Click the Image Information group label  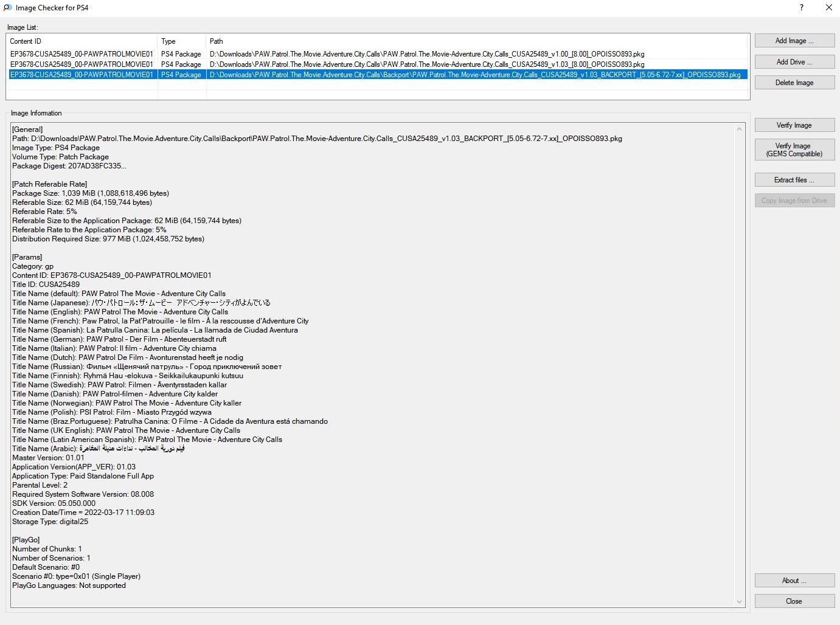pyautogui.click(x=36, y=113)
